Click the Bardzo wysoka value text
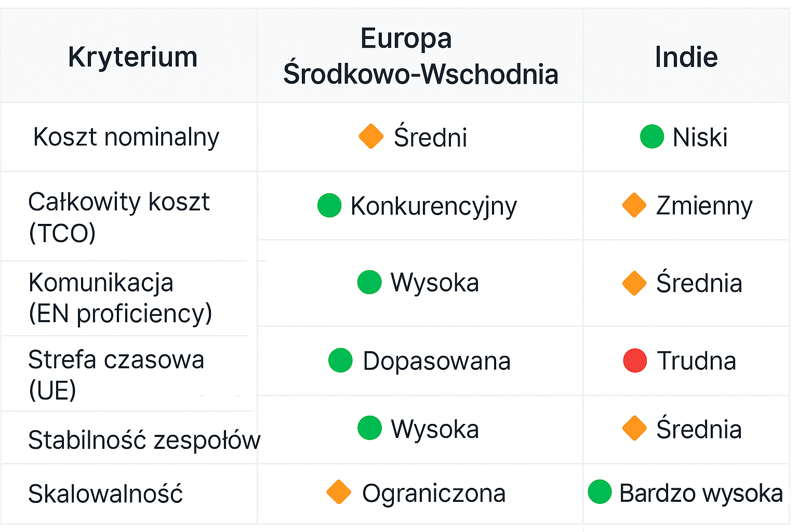This screenshot has width=798, height=532. pos(701,493)
